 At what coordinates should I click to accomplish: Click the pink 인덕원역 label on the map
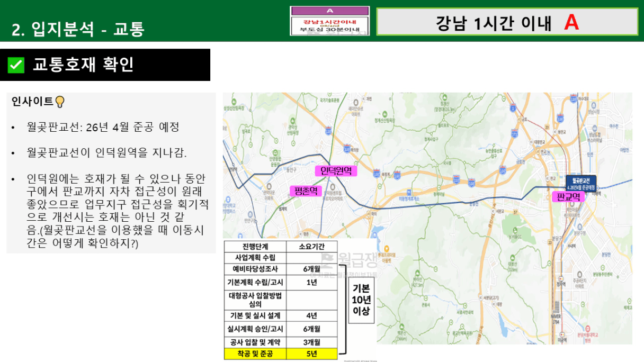coord(336,170)
